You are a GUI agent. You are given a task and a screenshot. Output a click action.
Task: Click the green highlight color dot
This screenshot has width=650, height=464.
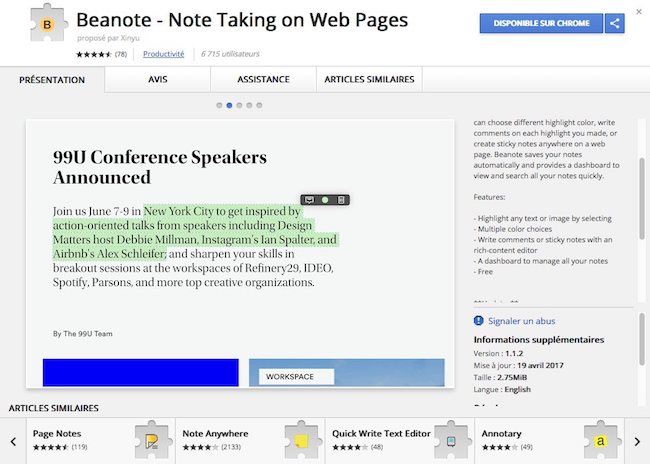[325, 200]
